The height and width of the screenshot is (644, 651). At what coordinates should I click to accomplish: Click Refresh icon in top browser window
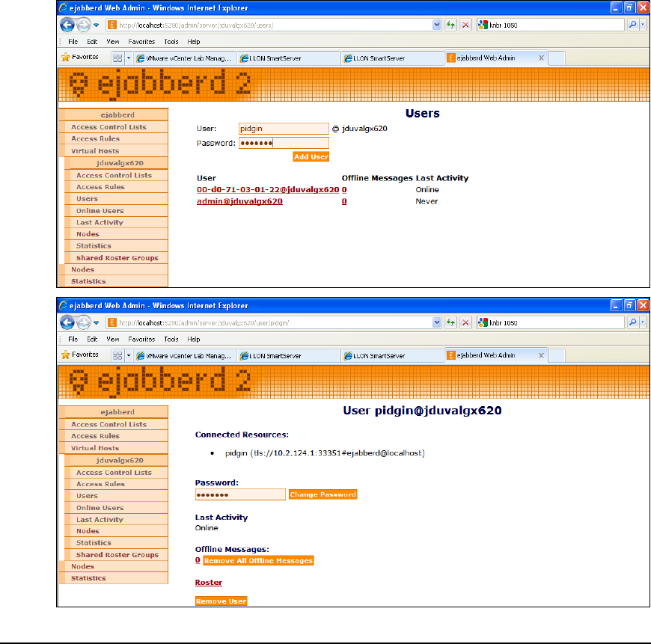point(451,25)
